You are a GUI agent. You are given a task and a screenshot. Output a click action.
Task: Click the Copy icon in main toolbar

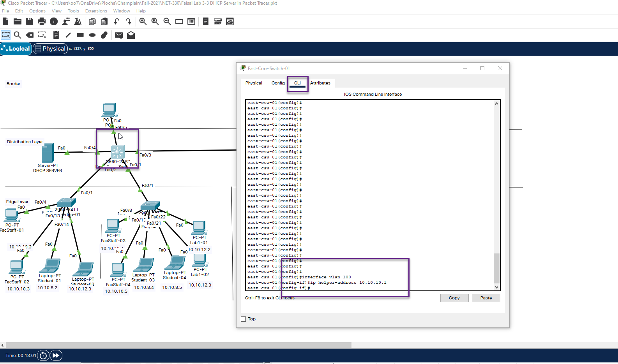(92, 21)
